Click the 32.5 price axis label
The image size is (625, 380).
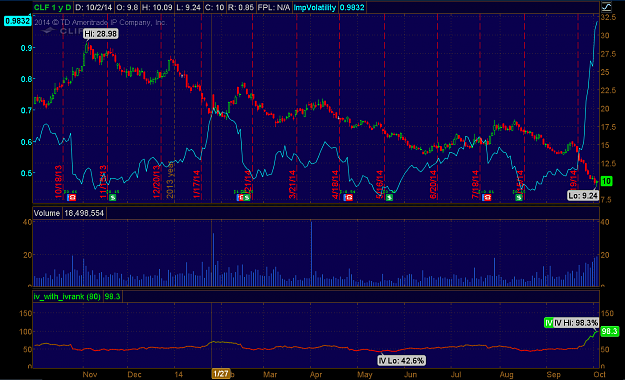[x=608, y=17]
